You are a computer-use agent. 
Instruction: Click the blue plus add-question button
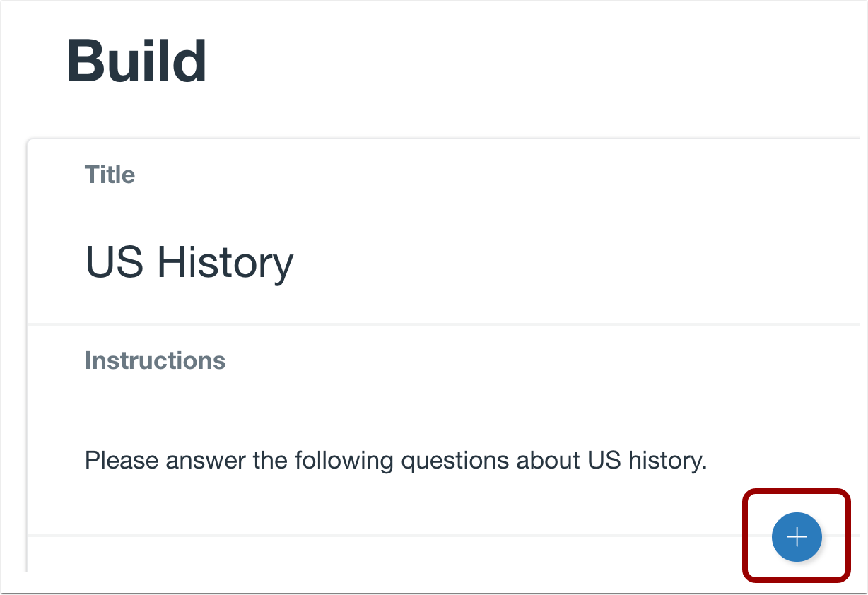[x=797, y=537]
